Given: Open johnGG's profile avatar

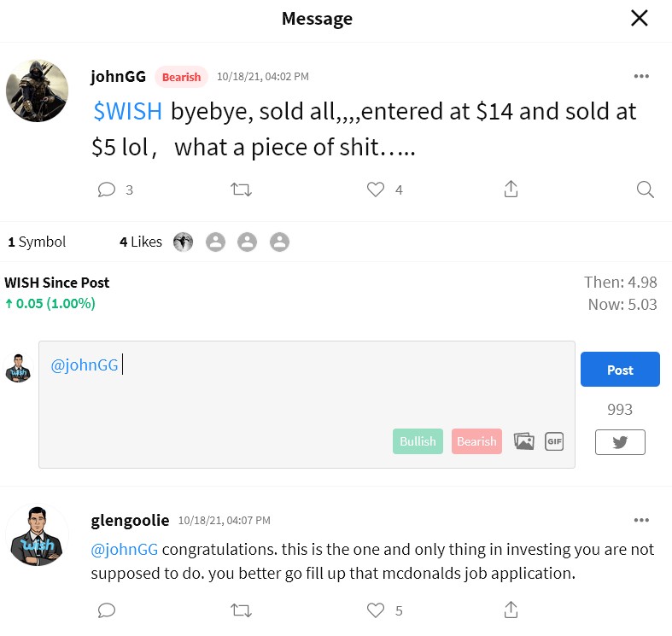Looking at the screenshot, I should point(37,90).
